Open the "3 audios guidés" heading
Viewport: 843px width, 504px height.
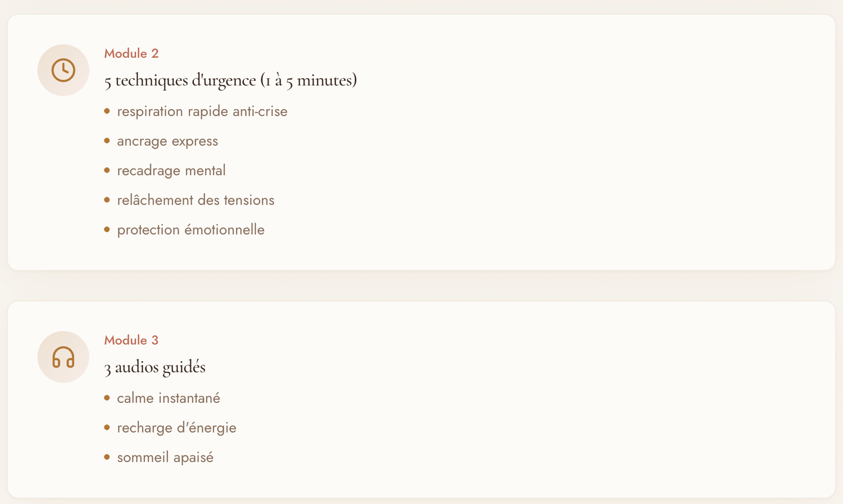point(155,367)
